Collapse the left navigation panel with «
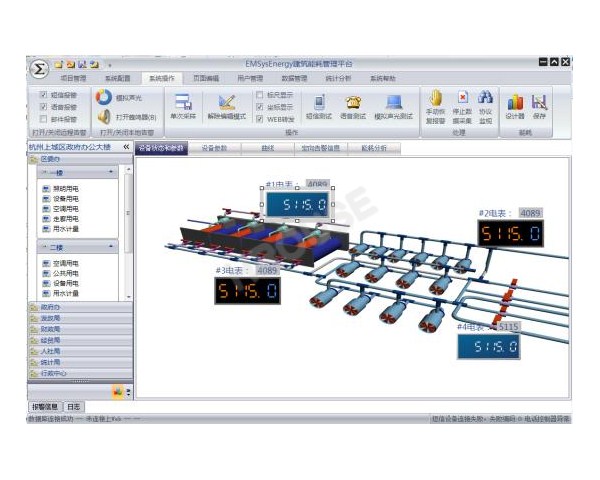Screen dimensions: 600x480 click(126, 147)
